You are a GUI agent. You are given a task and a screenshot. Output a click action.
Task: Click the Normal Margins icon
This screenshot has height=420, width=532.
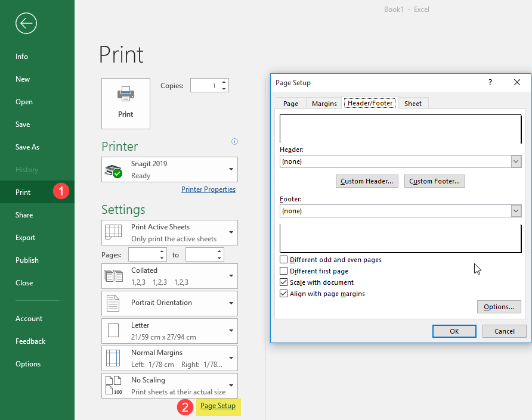point(113,358)
